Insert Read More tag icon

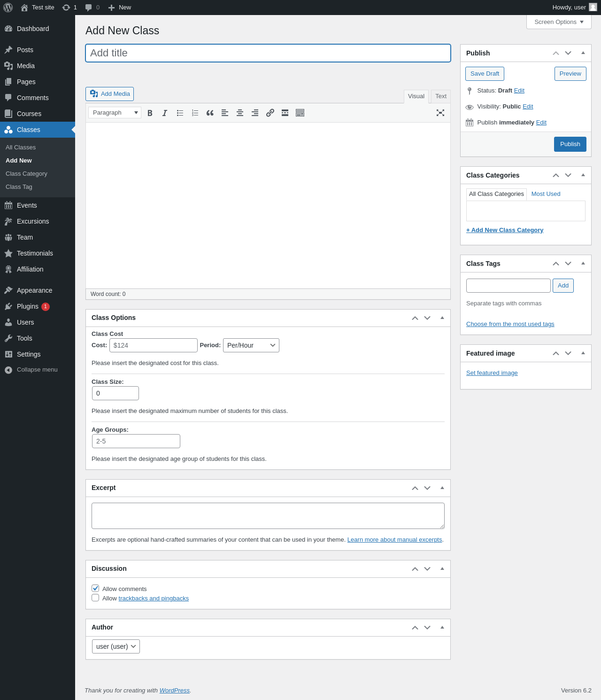285,113
